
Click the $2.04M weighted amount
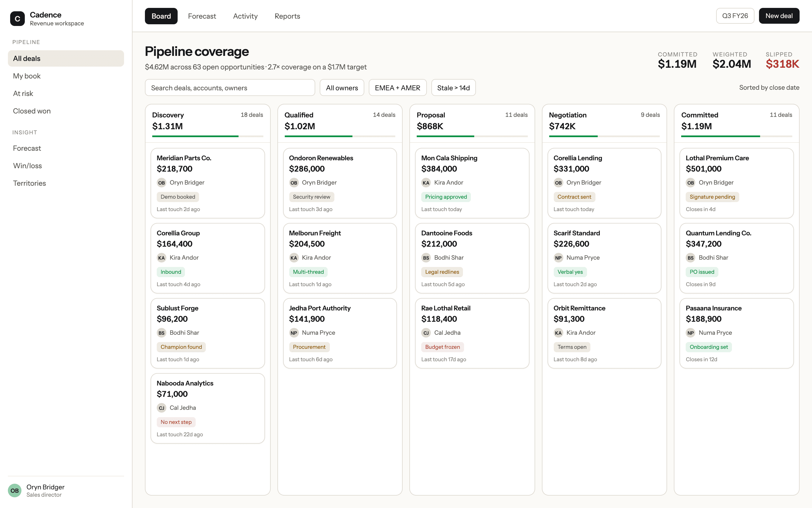[732, 64]
